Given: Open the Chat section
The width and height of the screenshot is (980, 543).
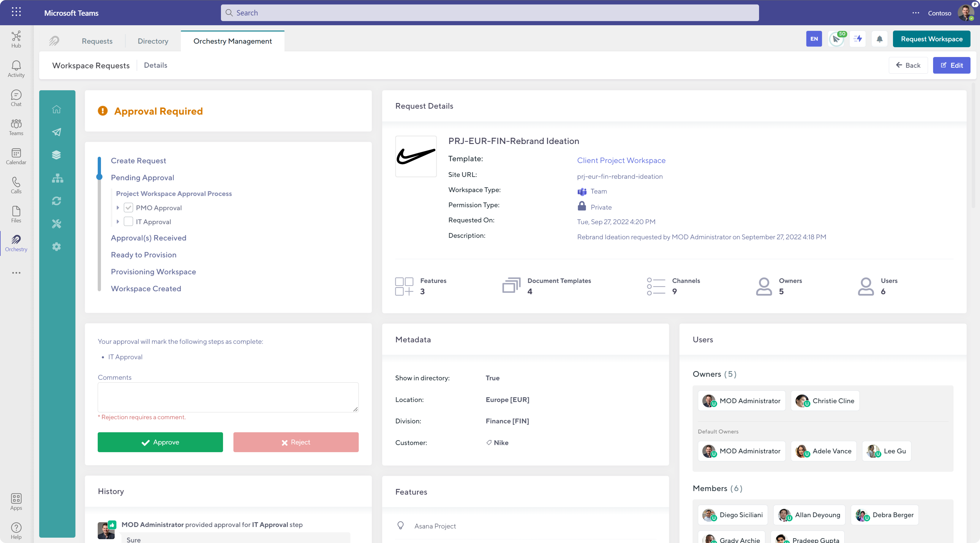Looking at the screenshot, I should 16,98.
